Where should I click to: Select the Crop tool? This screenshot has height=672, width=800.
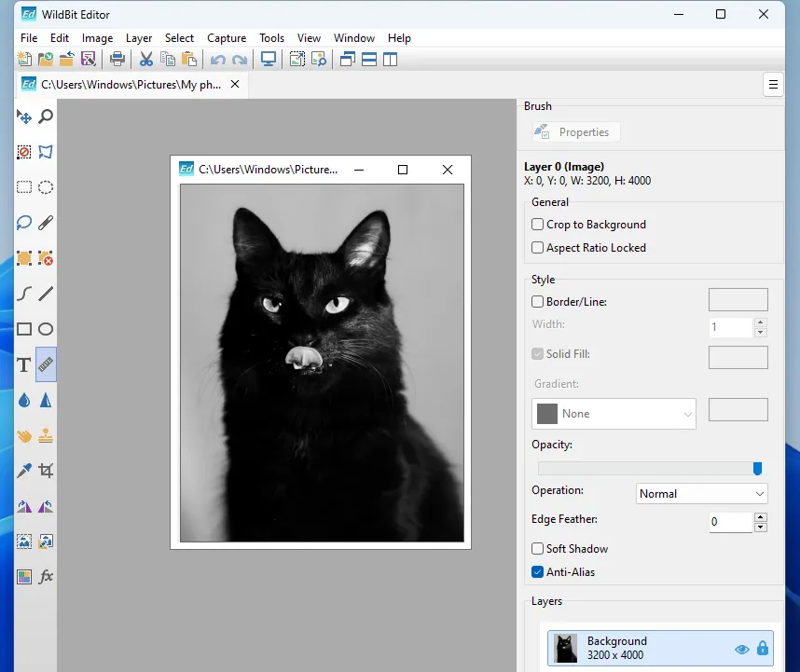click(x=46, y=471)
